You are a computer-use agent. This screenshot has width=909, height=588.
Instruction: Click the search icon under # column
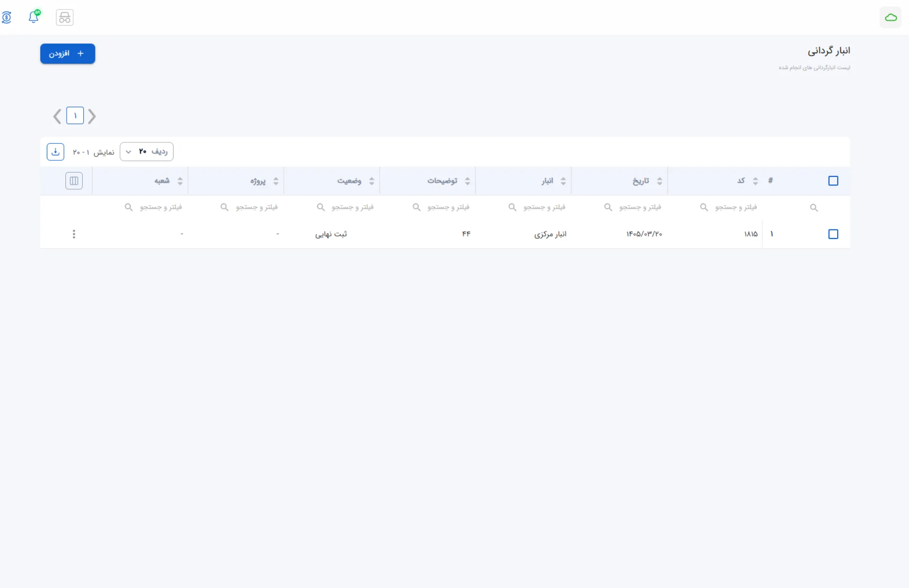point(813,208)
